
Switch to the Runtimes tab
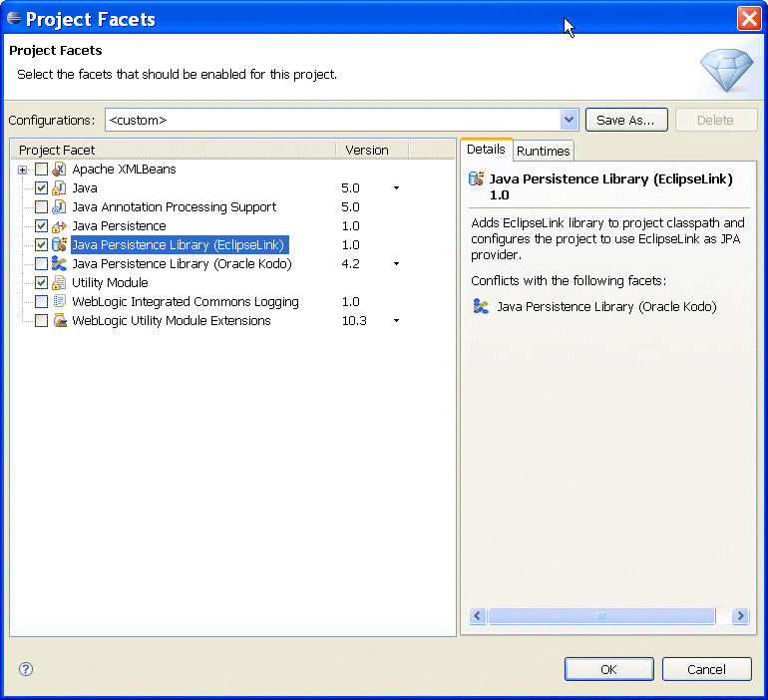(x=544, y=151)
